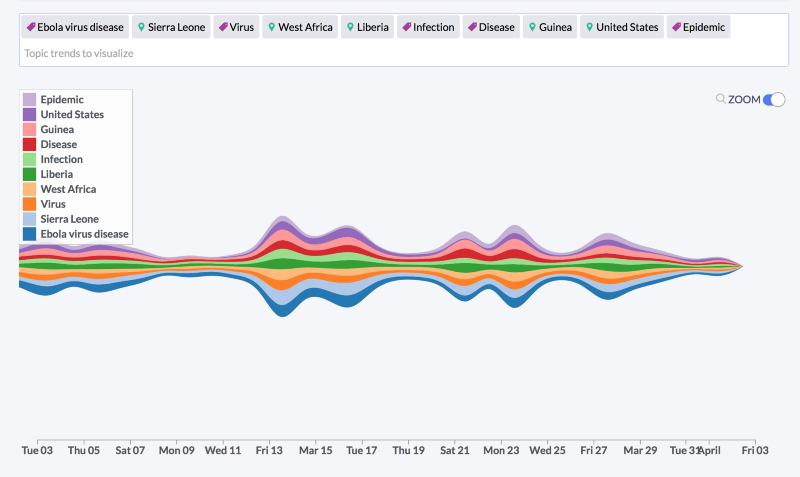Viewport: 800px width, 477px height.
Task: Click the Mar 29 axis label
Action: click(x=640, y=450)
